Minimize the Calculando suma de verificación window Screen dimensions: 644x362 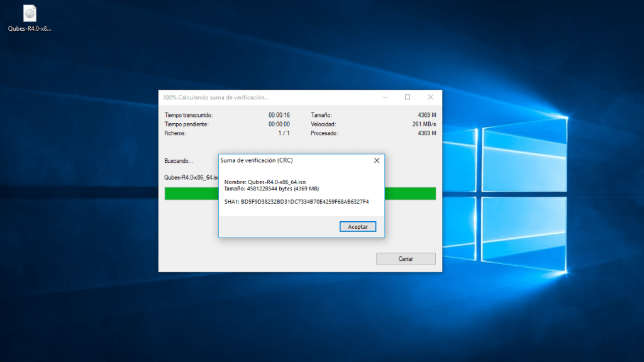pos(384,97)
